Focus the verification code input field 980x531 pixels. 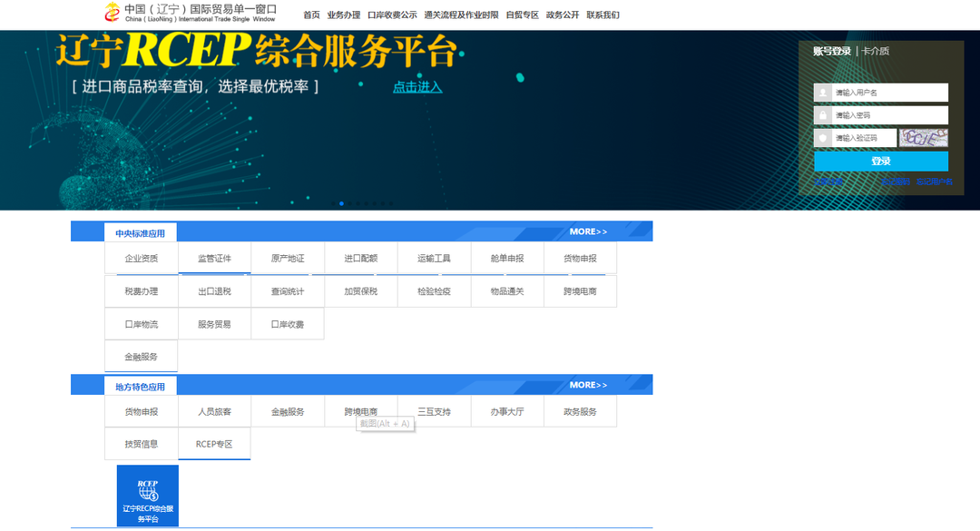pos(865,138)
